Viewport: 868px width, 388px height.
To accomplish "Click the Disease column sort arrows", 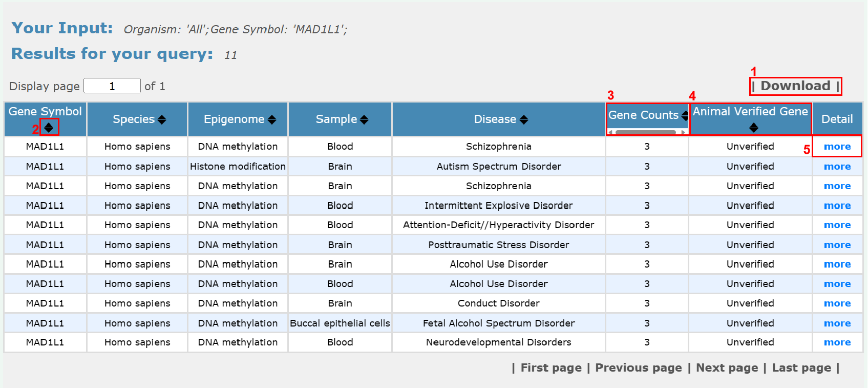I will pyautogui.click(x=524, y=119).
